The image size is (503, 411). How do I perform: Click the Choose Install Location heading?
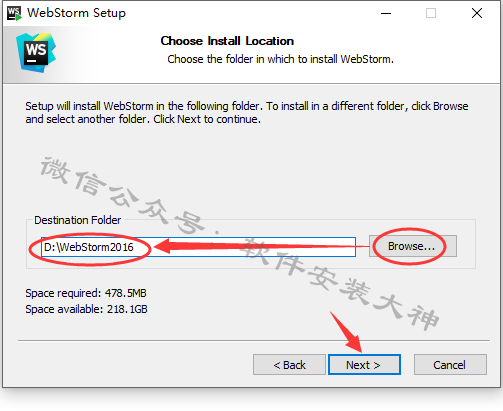tap(227, 41)
